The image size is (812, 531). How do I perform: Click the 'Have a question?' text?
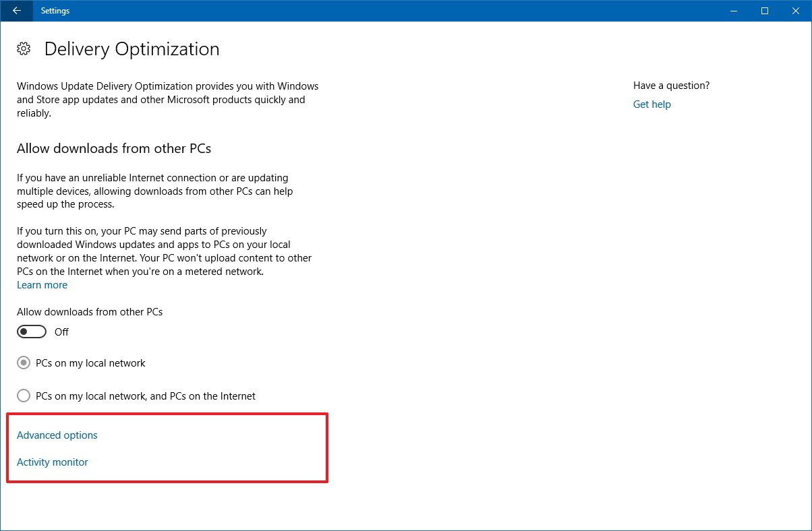671,86
